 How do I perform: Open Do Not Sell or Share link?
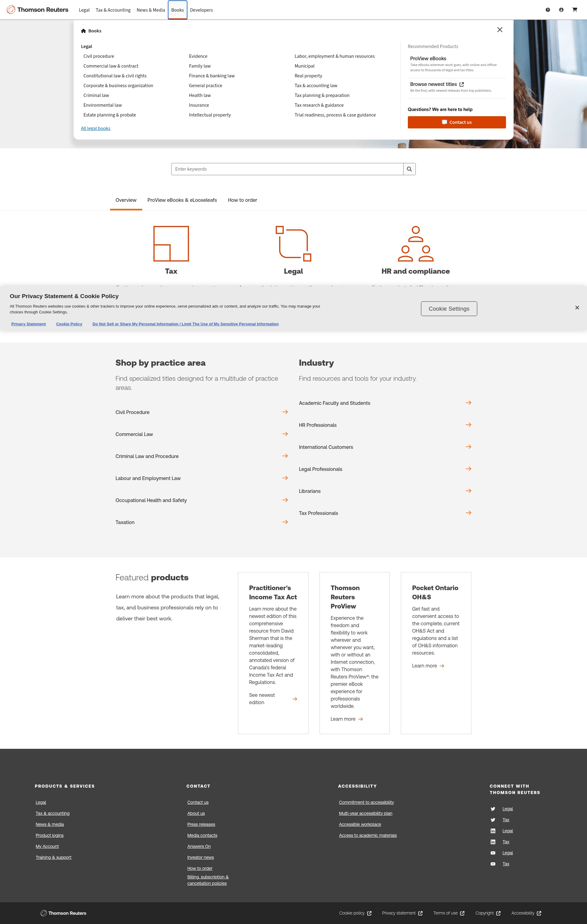[185, 324]
